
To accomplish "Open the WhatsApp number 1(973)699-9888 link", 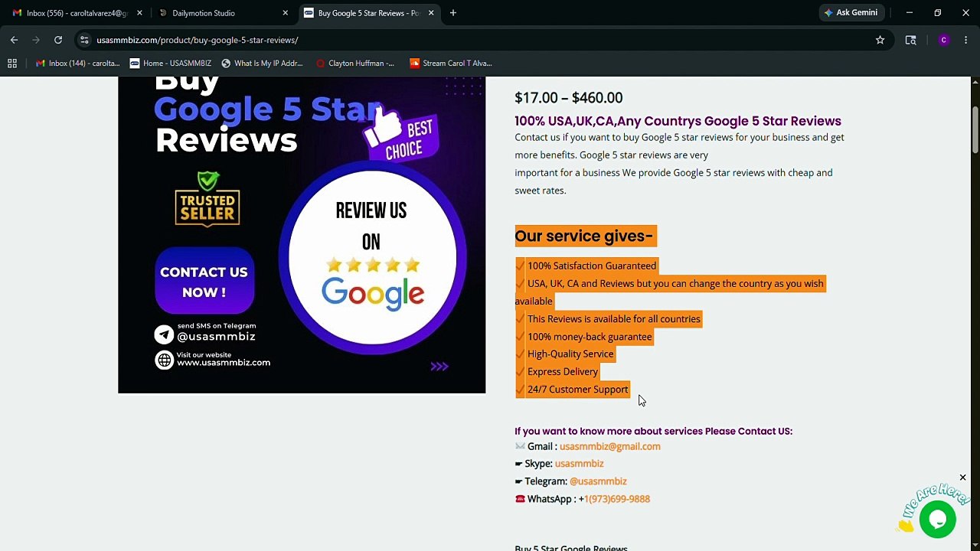I will point(617,499).
